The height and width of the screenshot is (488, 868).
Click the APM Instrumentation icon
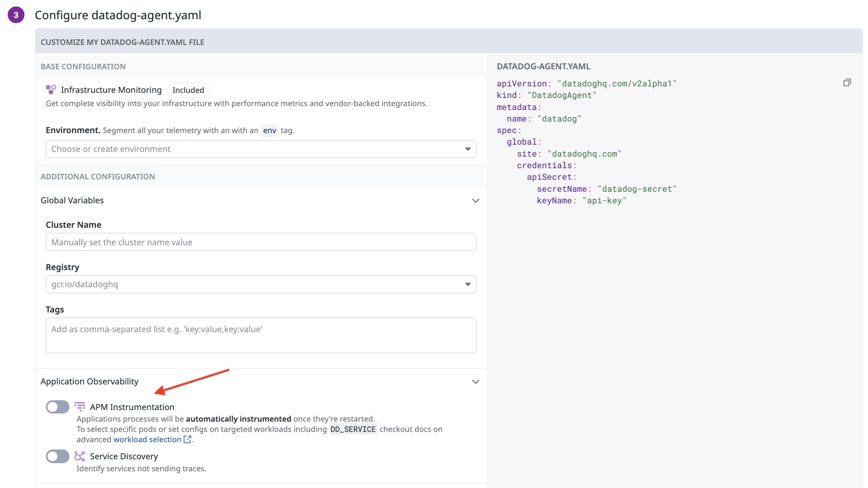tap(80, 406)
